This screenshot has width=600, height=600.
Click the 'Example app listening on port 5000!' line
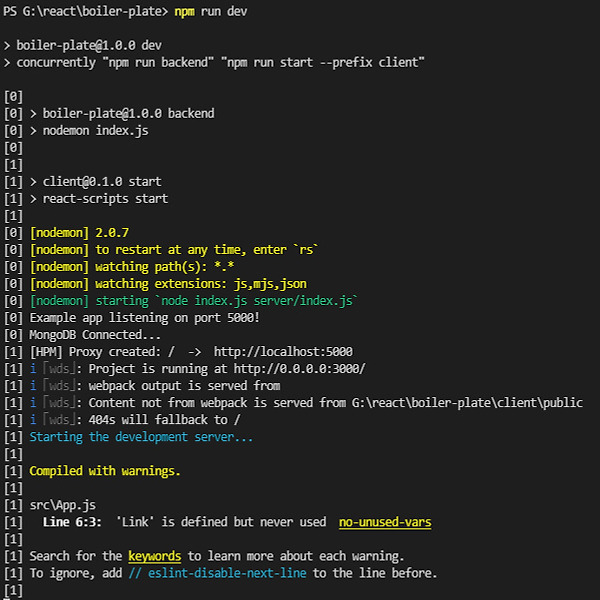click(x=145, y=318)
